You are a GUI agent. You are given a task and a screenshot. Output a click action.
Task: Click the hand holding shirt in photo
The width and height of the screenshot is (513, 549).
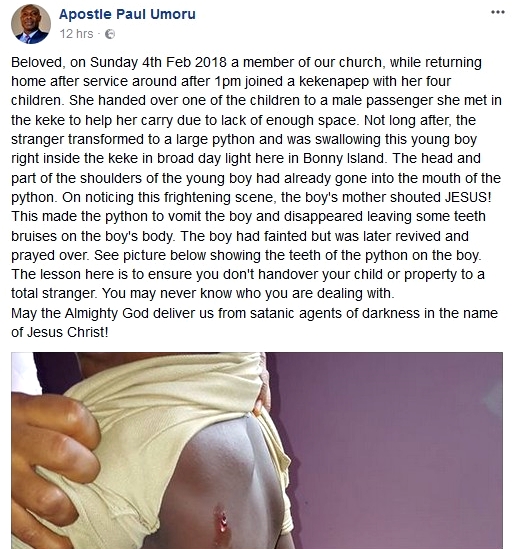pyautogui.click(x=54, y=466)
